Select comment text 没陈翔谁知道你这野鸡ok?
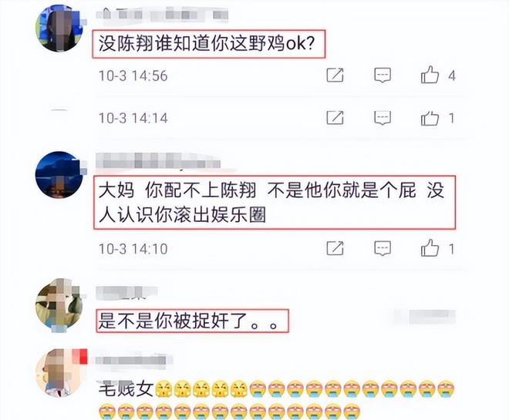The height and width of the screenshot is (420, 509). (209, 44)
